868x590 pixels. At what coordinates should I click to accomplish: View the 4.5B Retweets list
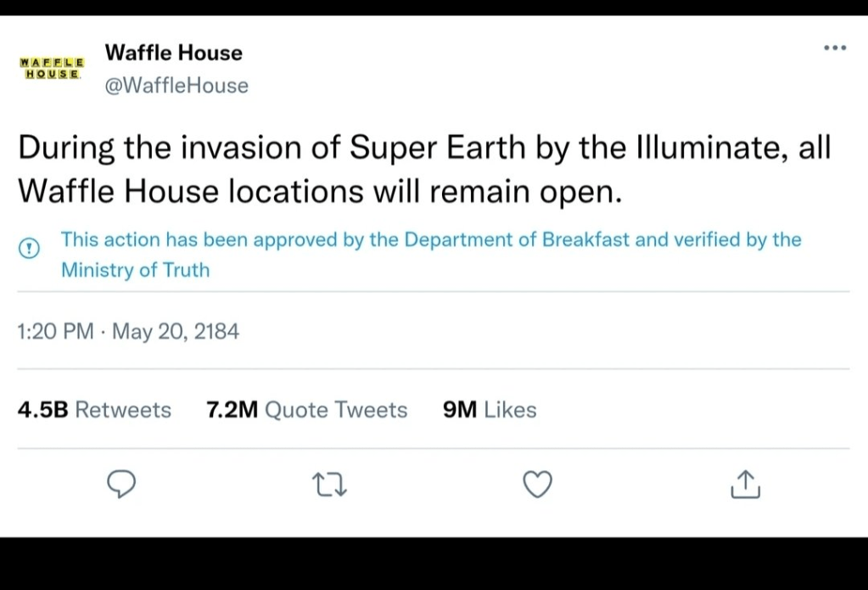click(x=94, y=410)
